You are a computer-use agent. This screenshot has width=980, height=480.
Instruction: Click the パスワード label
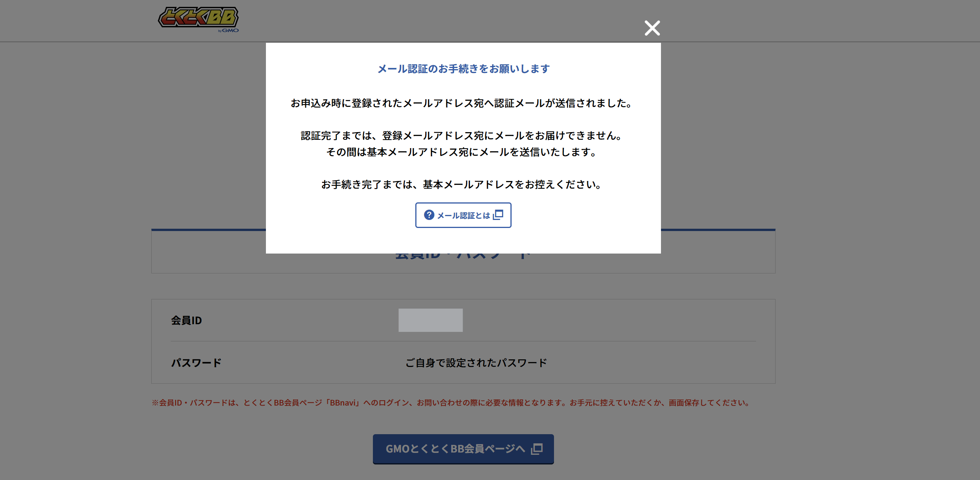tap(196, 363)
